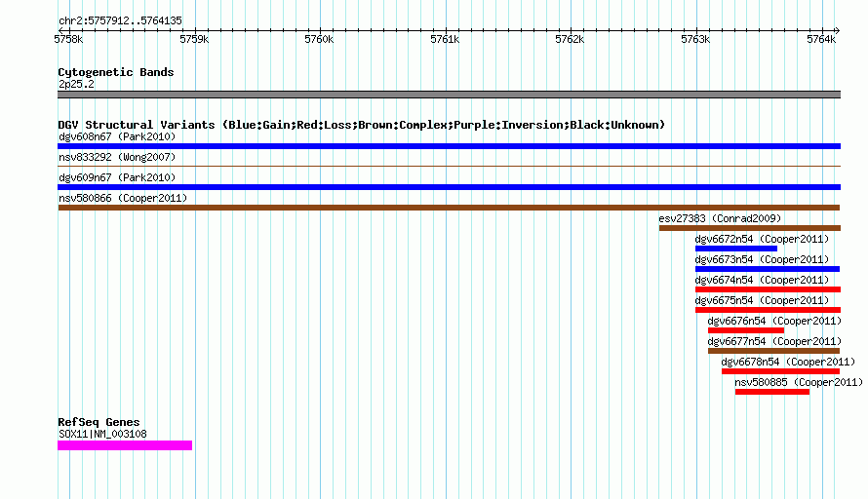868x499 pixels.
Task: Click the 5762k ruler tick label
Action: point(570,39)
